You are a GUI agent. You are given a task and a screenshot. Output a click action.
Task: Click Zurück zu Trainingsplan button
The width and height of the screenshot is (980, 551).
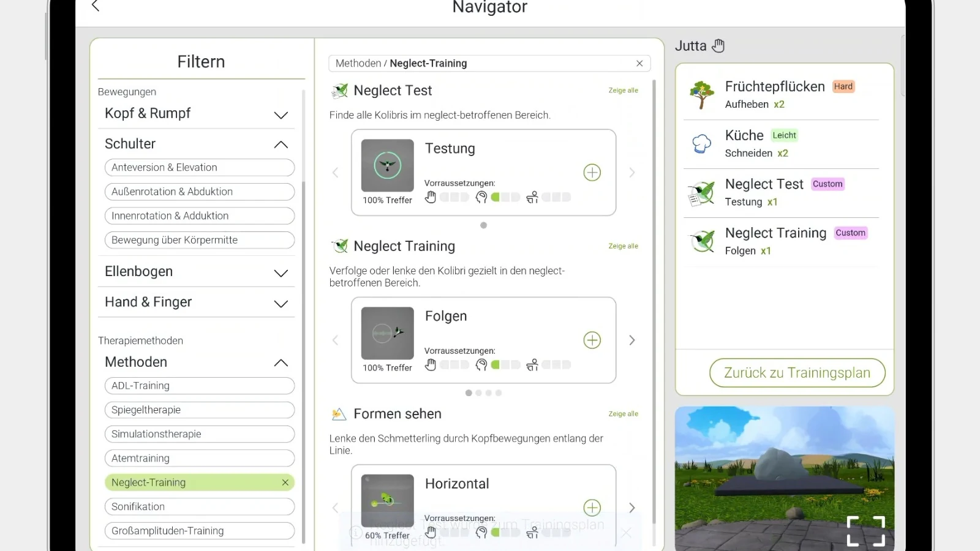[x=797, y=373]
